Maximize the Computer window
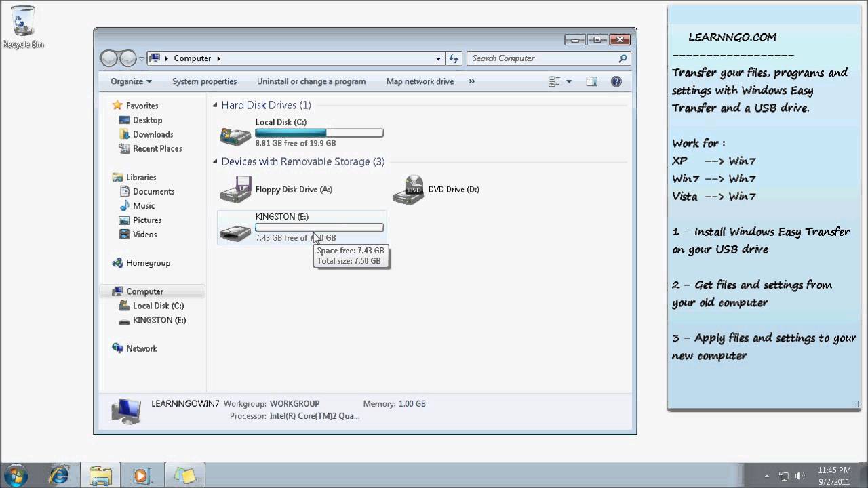Image resolution: width=868 pixels, height=488 pixels. pos(597,39)
